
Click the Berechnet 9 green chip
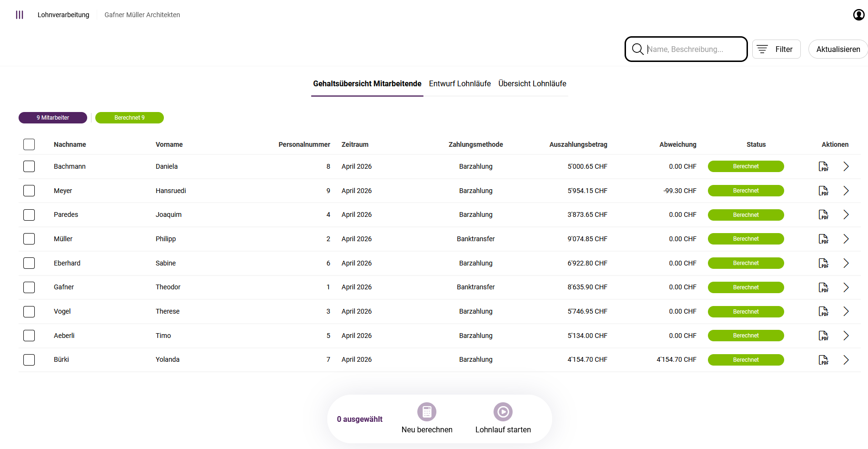point(130,118)
